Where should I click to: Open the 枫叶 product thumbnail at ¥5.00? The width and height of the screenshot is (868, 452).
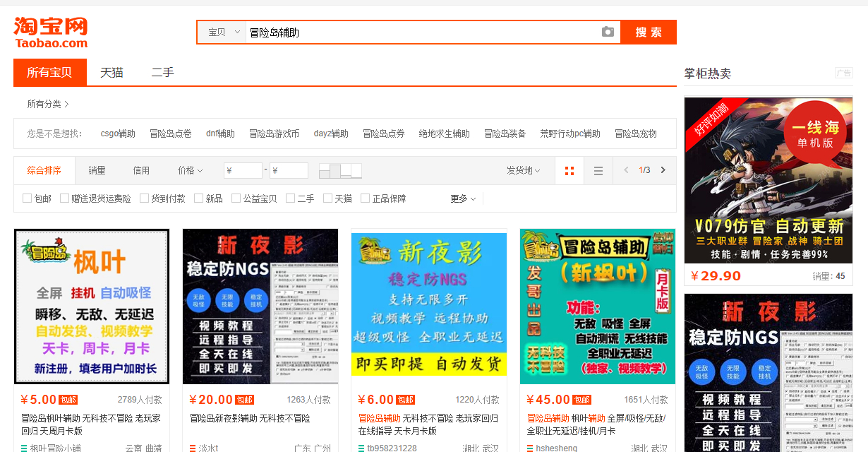point(92,307)
